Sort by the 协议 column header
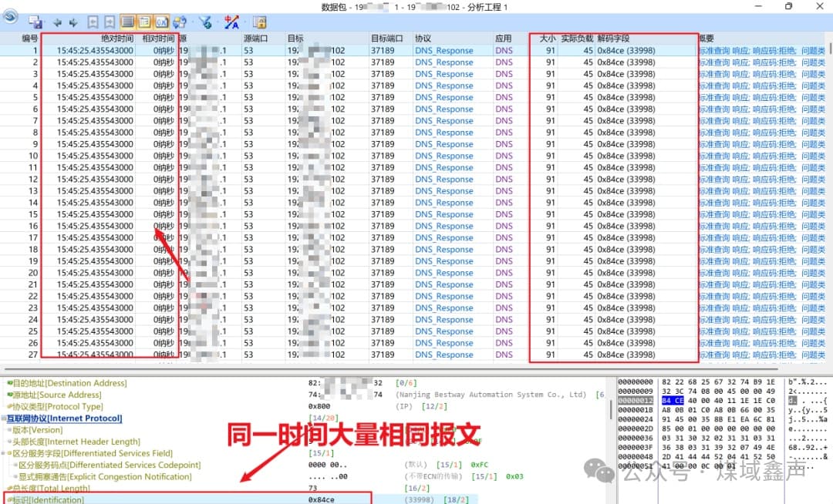The width and height of the screenshot is (833, 504). pos(423,38)
